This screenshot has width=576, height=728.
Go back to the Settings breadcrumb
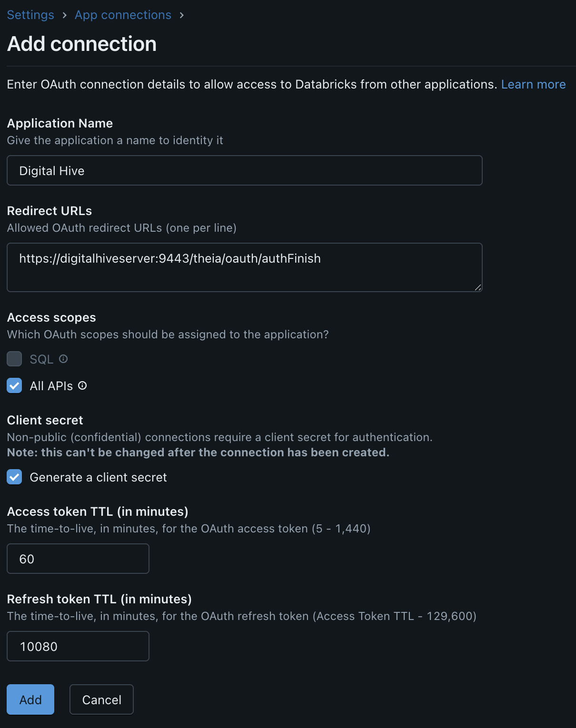[x=30, y=15]
